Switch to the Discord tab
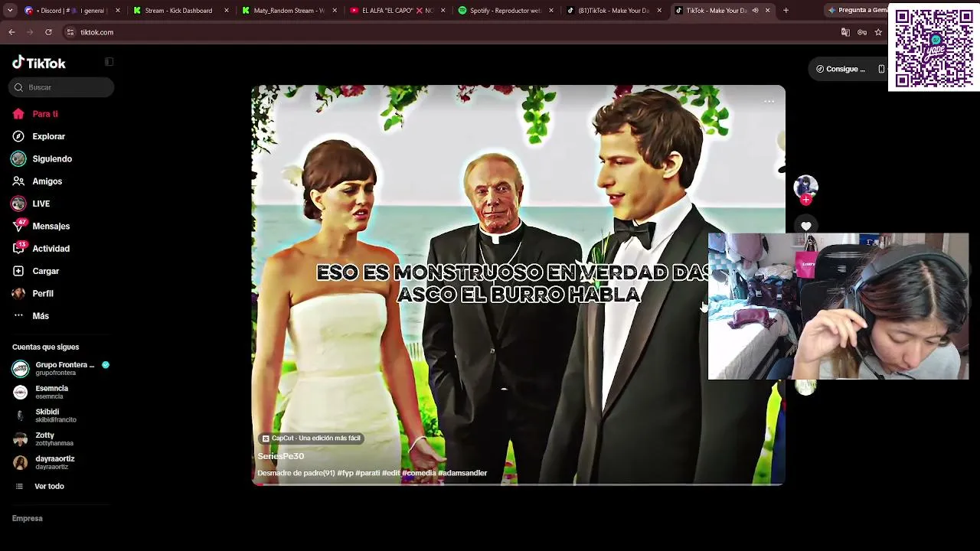 [73, 11]
